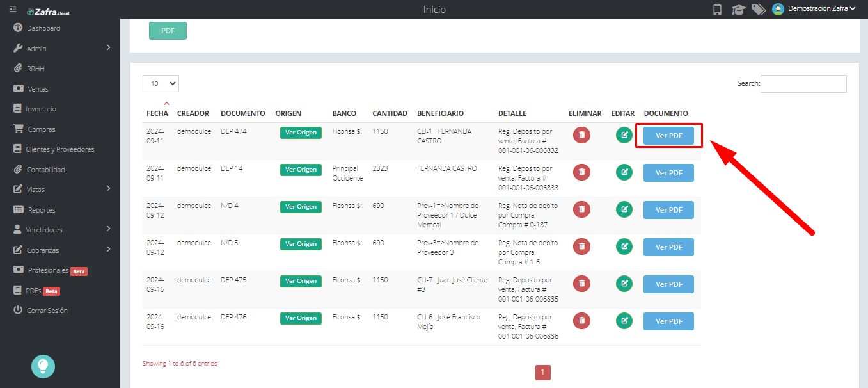Focus the Search input field
The width and height of the screenshot is (868, 388).
[x=803, y=84]
